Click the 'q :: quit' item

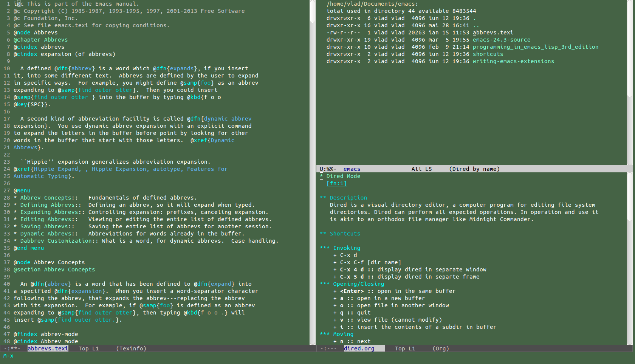[352, 313]
